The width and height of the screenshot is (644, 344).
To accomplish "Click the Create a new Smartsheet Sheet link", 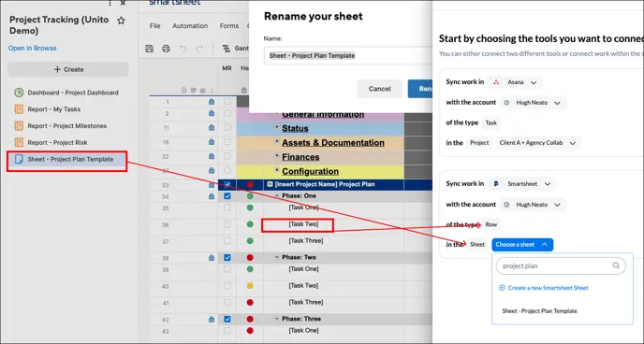I will (548, 288).
